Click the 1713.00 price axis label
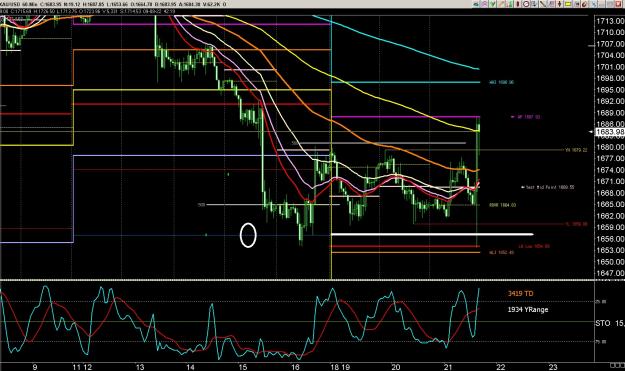625x371 pixels. coord(610,21)
